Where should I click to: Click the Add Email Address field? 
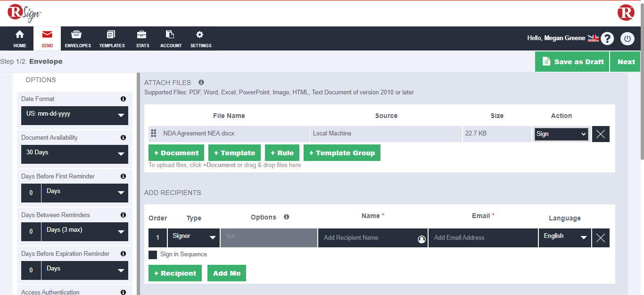pos(483,238)
